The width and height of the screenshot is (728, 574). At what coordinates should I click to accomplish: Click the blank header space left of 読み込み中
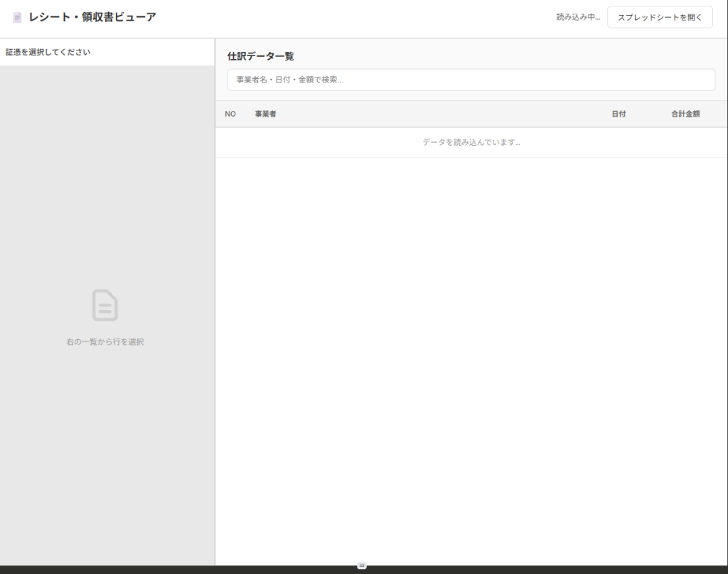[x=355, y=17]
